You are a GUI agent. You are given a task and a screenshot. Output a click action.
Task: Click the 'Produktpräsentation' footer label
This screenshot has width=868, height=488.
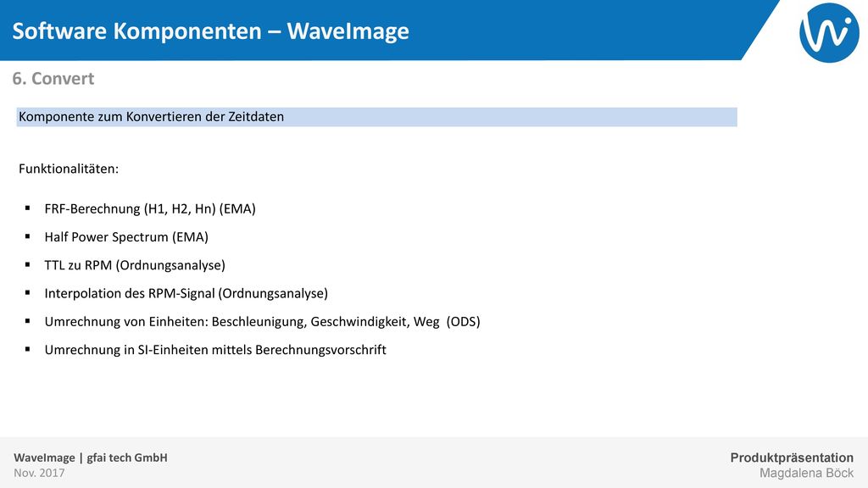[792, 457]
